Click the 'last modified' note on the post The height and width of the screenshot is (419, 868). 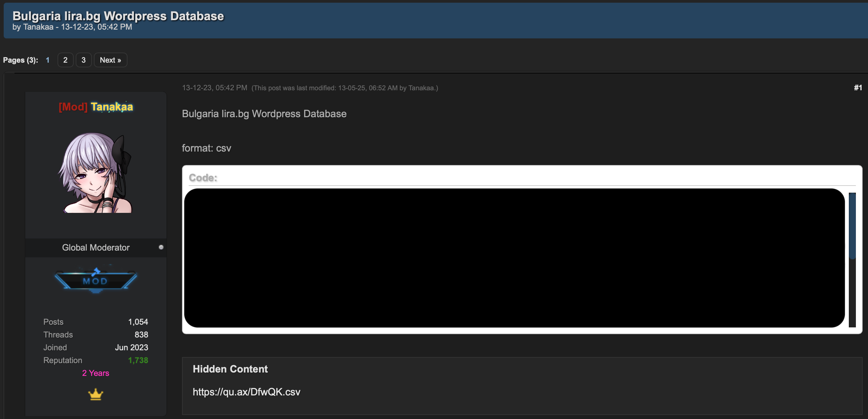(345, 88)
